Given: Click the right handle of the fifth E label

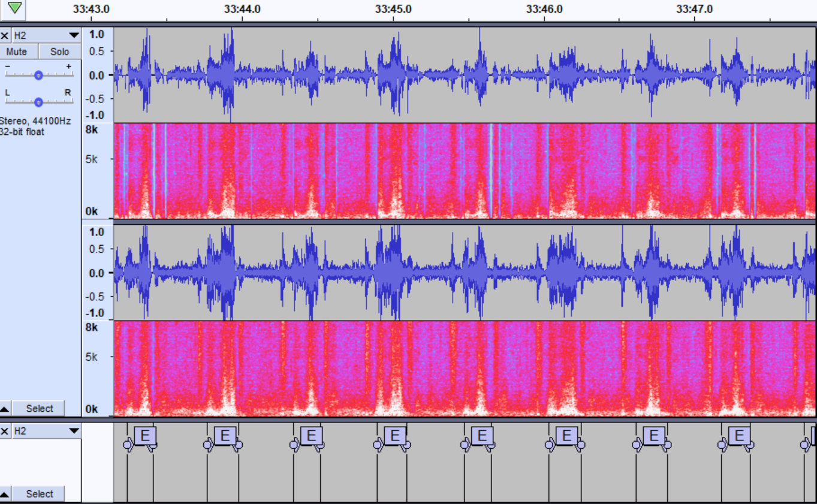Looking at the screenshot, I should point(493,445).
